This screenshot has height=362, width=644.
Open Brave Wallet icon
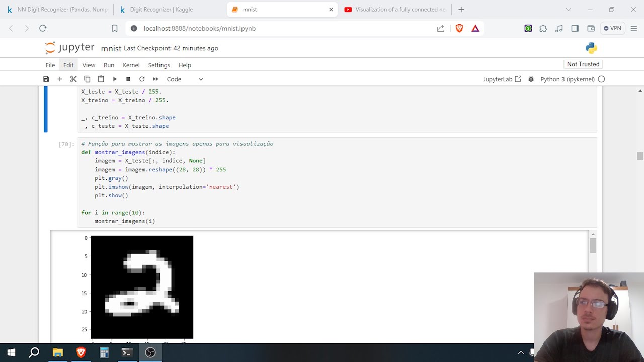pyautogui.click(x=591, y=28)
